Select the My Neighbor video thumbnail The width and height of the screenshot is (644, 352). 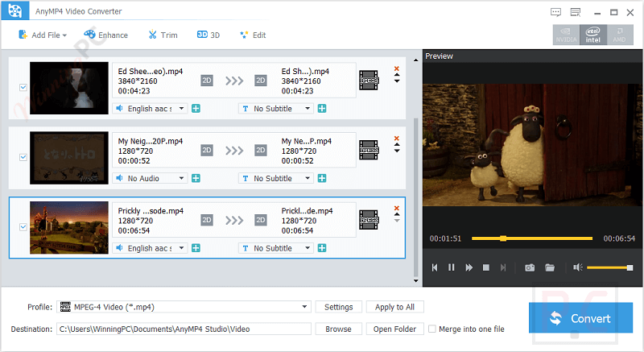pyautogui.click(x=69, y=158)
